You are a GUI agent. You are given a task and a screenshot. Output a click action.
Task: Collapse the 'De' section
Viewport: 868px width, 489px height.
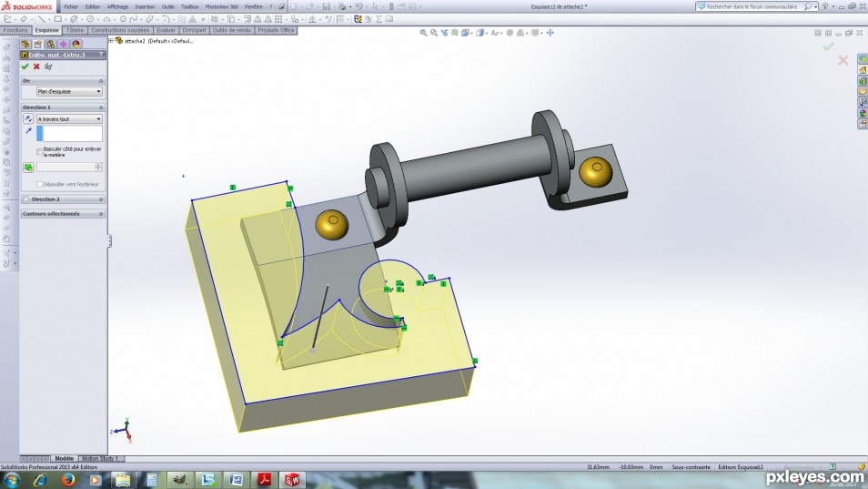(x=101, y=81)
